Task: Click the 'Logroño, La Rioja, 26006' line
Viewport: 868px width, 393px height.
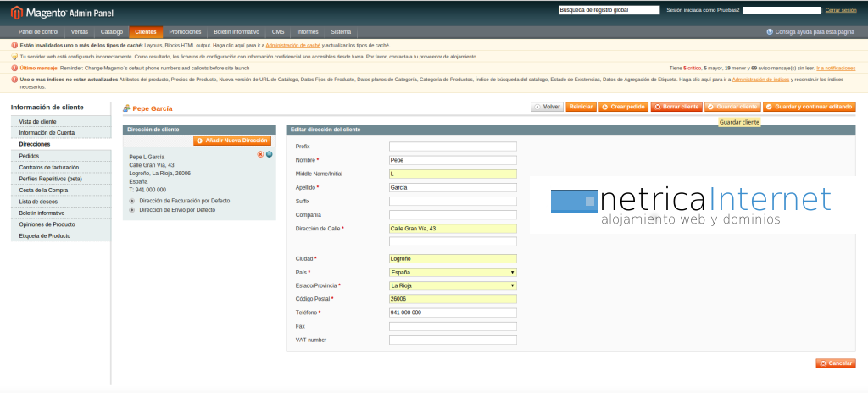Action: 160,174
